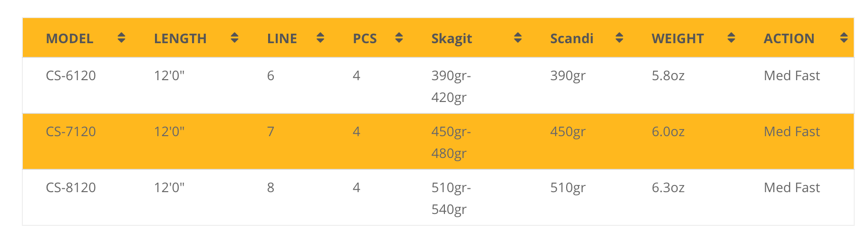Click the ACTION column header label

(789, 38)
